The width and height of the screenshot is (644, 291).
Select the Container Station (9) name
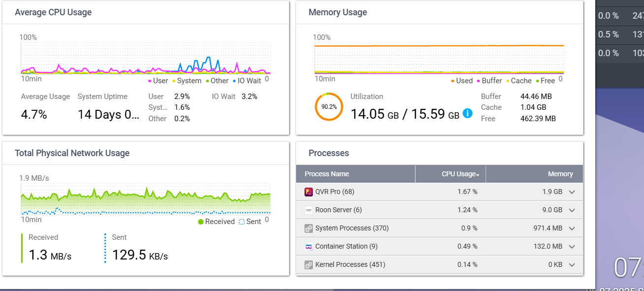coord(346,246)
